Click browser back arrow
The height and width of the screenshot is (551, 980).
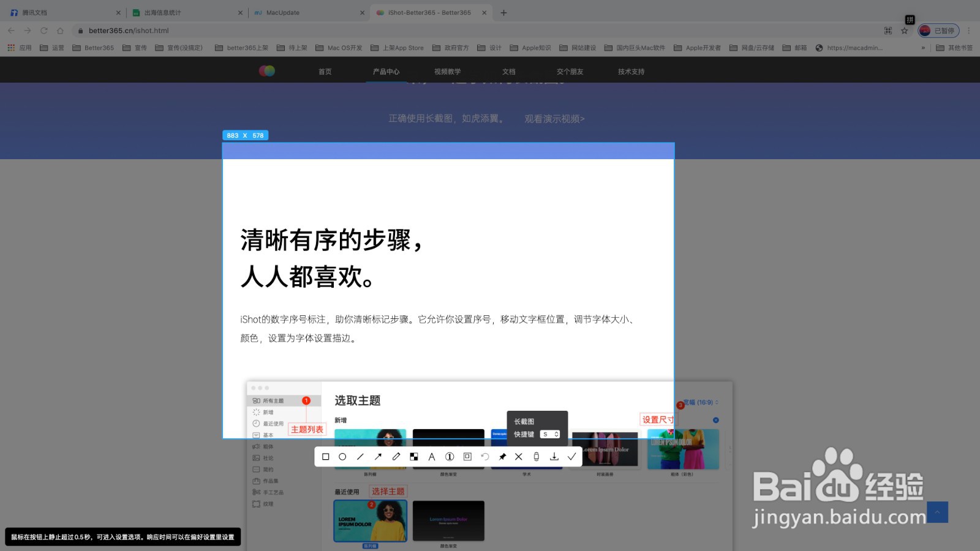pos(11,31)
